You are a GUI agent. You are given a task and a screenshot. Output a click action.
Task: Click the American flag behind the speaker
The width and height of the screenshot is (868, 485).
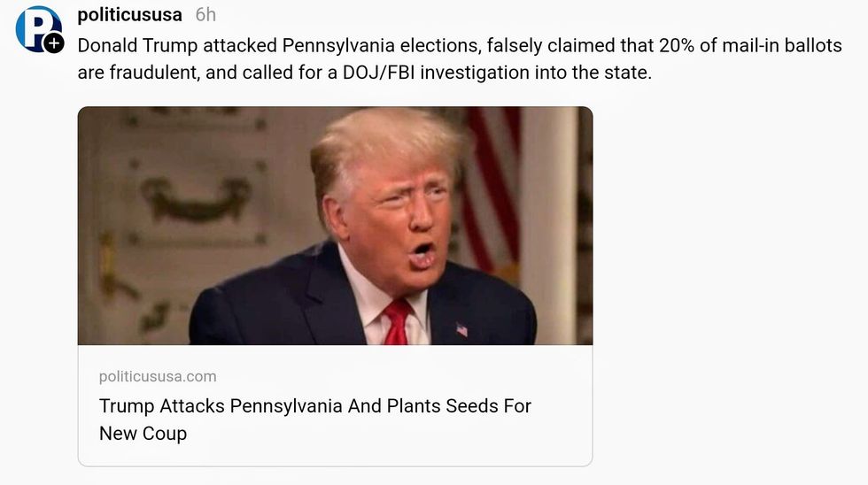(x=488, y=186)
